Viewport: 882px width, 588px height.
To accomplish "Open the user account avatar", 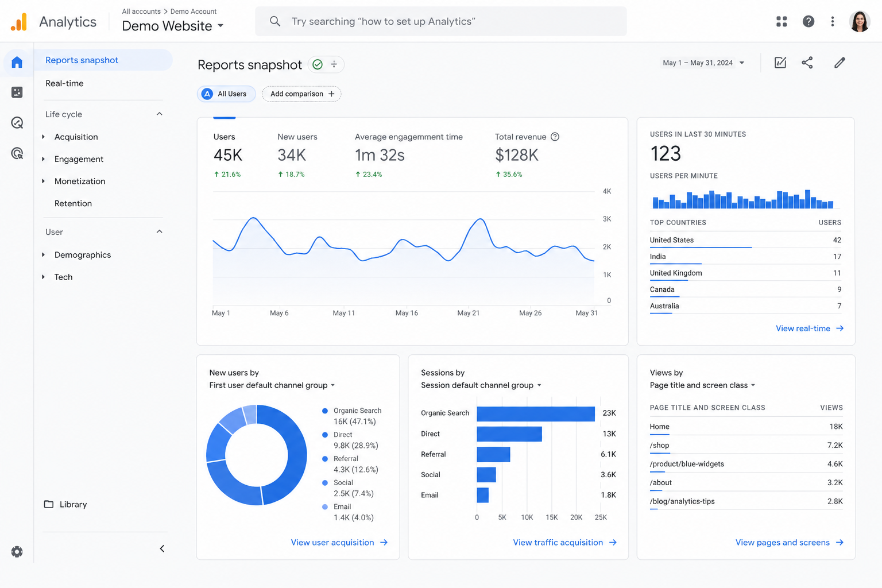I will 860,21.
